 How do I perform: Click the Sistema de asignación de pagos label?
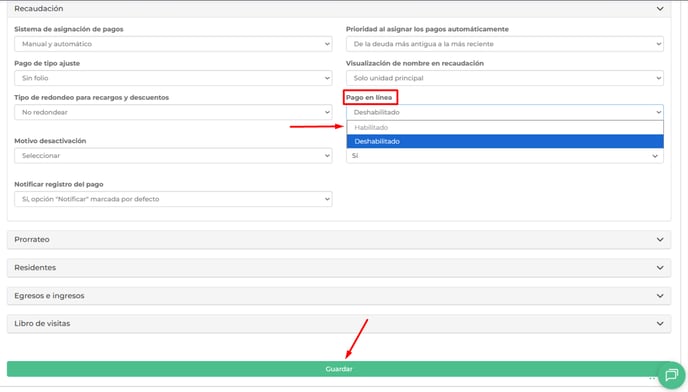click(69, 29)
